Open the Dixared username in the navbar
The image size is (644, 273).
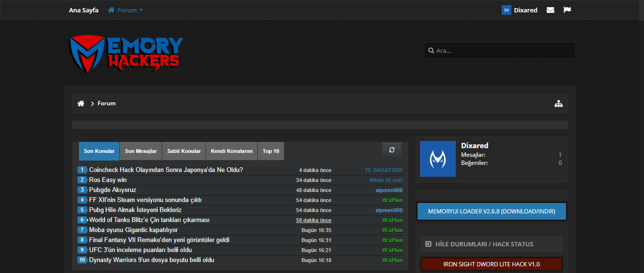click(526, 10)
